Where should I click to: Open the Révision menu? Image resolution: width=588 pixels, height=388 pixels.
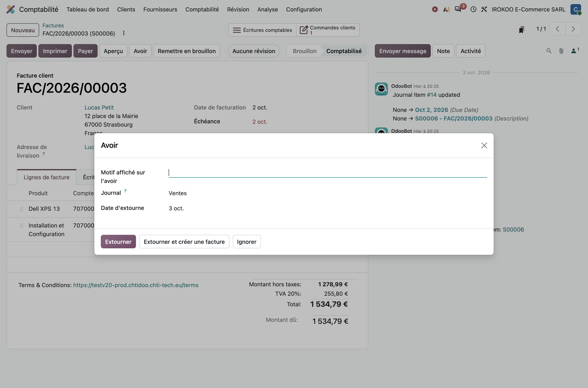coord(238,9)
